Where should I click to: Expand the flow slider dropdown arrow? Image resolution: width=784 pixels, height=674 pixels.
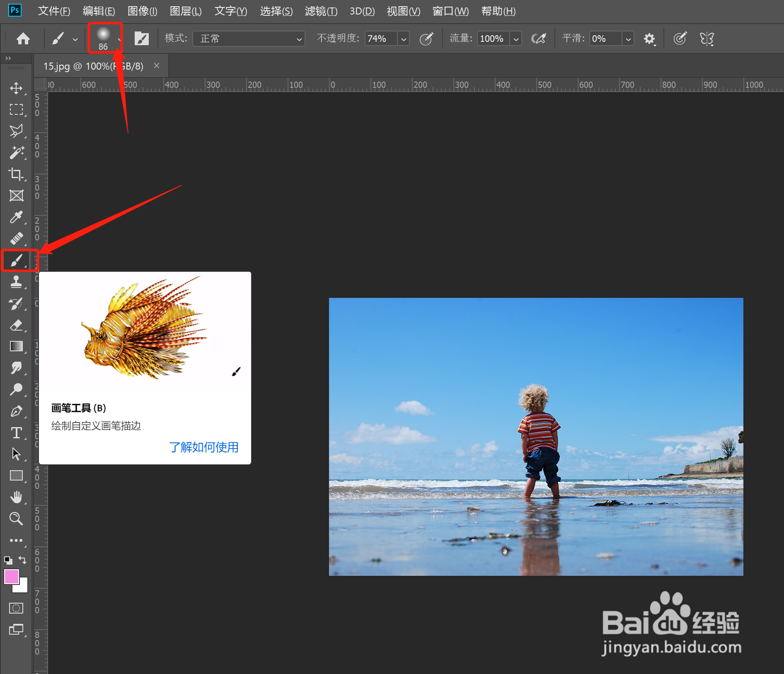coord(516,39)
